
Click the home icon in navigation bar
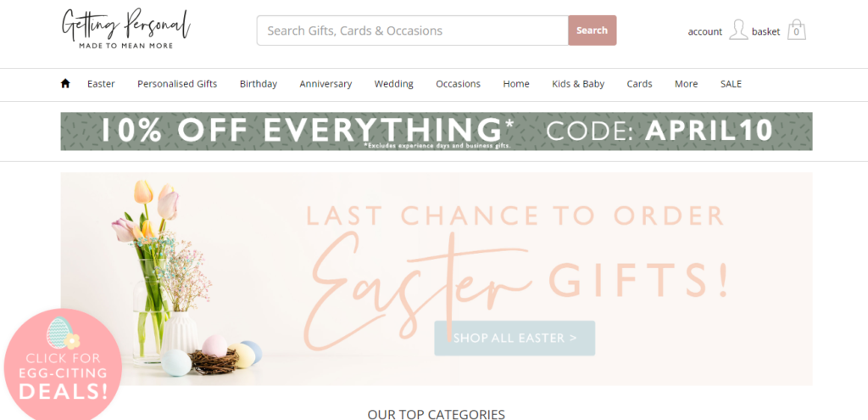(x=65, y=84)
